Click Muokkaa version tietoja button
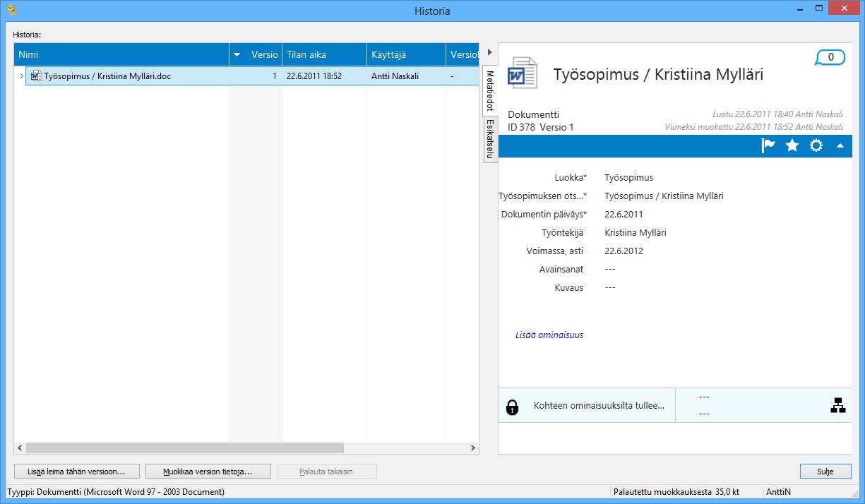 click(x=208, y=471)
